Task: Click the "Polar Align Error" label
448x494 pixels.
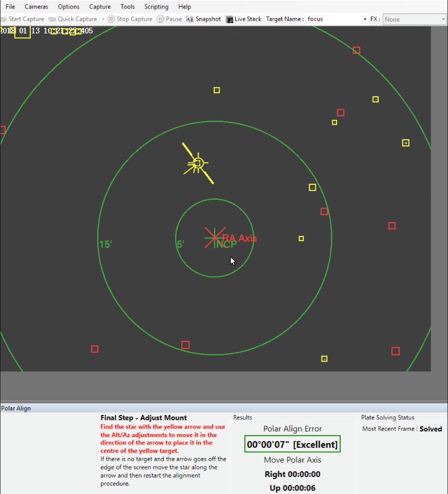Action: click(x=293, y=429)
